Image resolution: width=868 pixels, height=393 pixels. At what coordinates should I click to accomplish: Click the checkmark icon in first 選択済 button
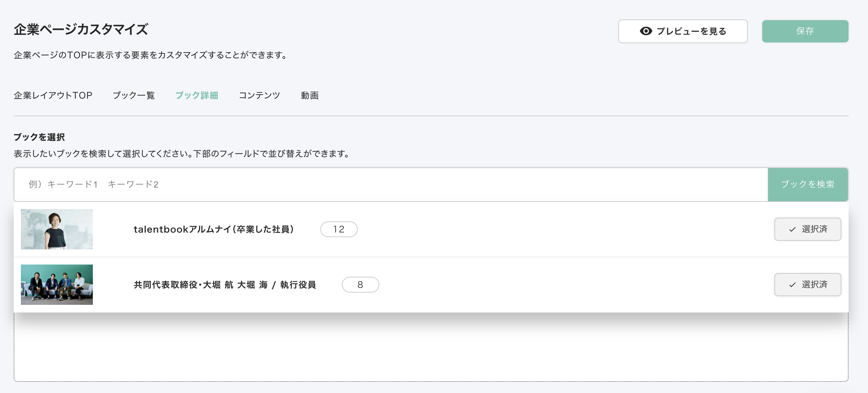pyautogui.click(x=792, y=230)
